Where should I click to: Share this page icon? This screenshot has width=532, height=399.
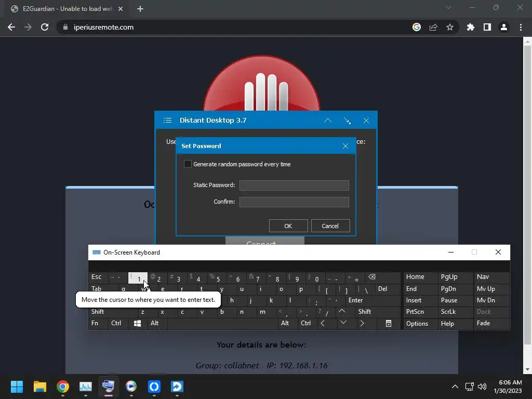tap(433, 27)
